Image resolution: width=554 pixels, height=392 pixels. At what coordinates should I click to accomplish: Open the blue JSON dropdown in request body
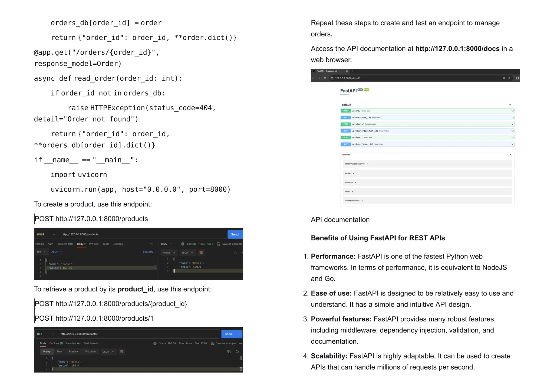(x=57, y=252)
